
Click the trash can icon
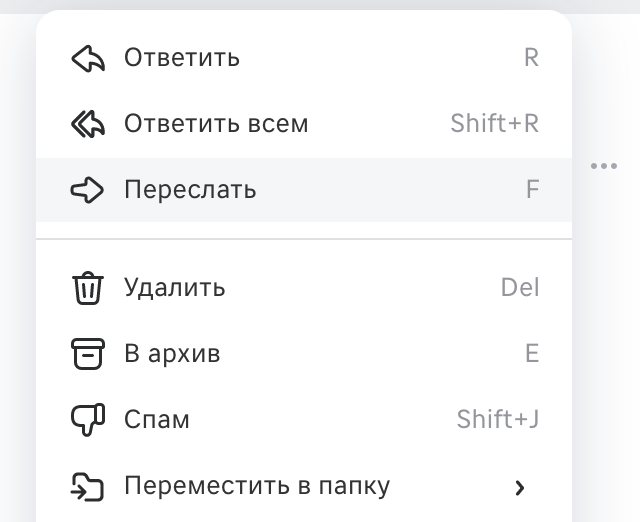pos(88,288)
